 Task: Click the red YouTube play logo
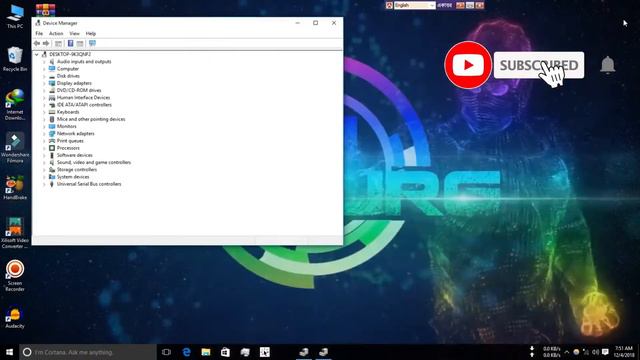click(468, 65)
